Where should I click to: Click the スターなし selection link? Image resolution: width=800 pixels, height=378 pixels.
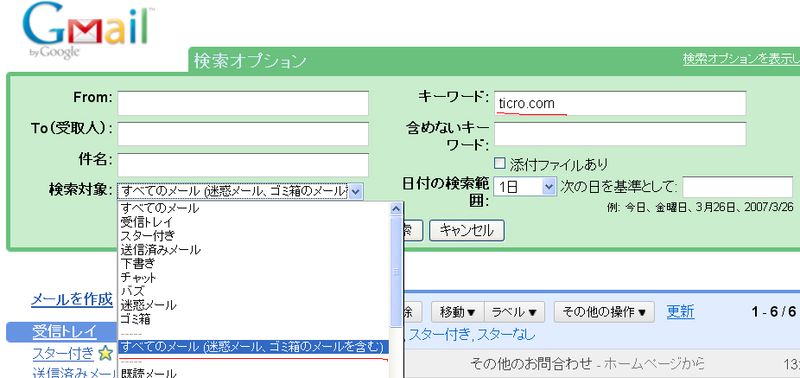506,335
